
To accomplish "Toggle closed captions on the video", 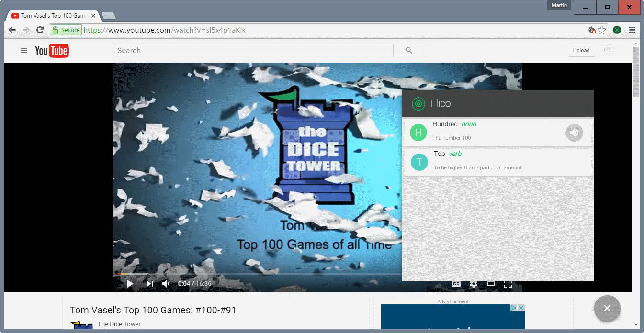I will click(x=456, y=284).
